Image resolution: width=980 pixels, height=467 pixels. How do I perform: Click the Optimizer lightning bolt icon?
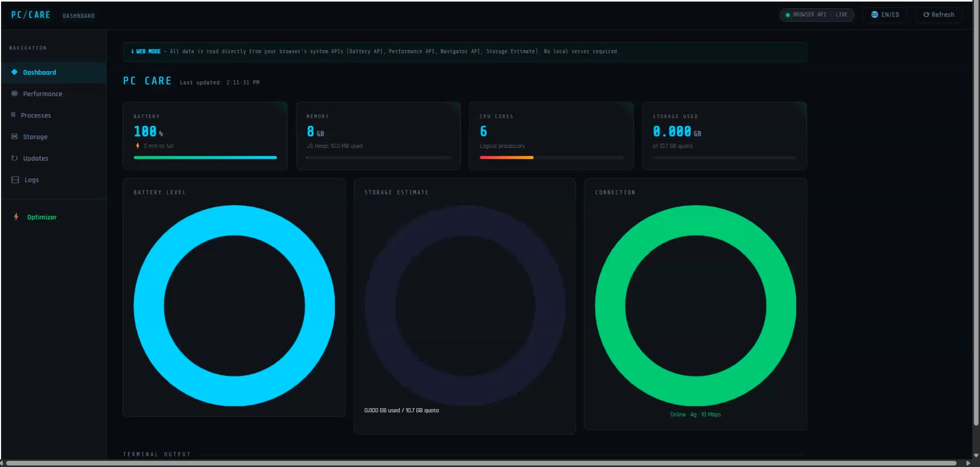(16, 217)
